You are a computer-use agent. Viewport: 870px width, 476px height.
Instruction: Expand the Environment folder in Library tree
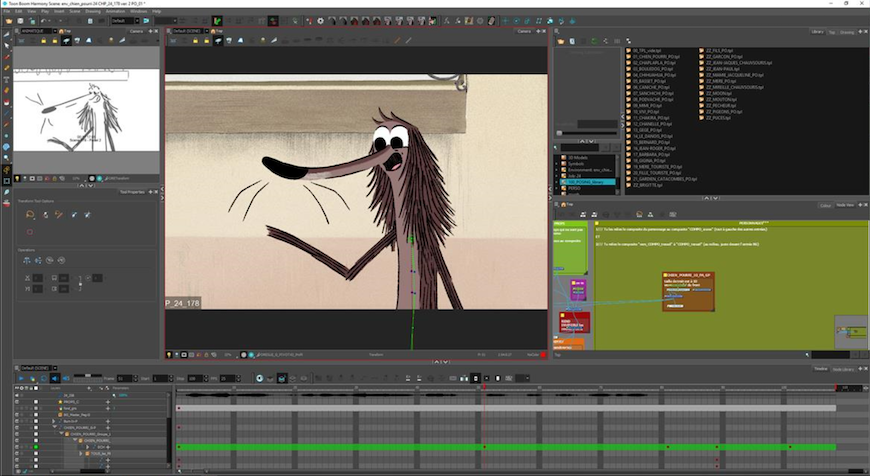click(x=557, y=170)
